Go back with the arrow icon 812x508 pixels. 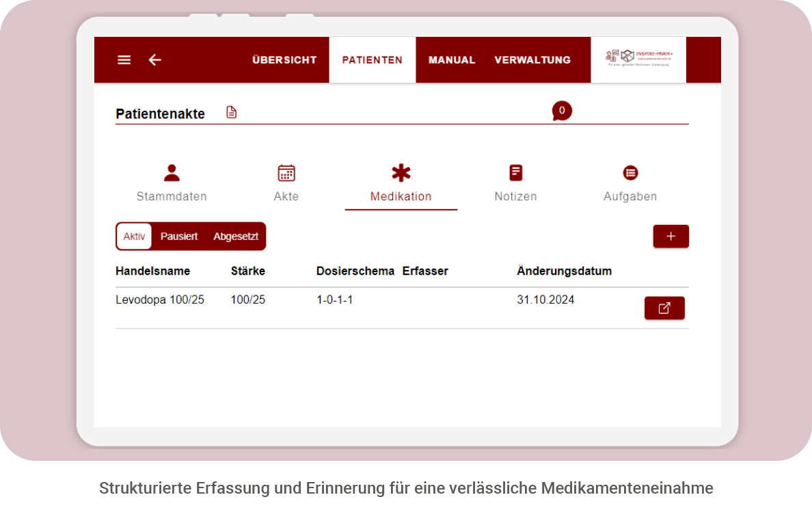pyautogui.click(x=155, y=60)
